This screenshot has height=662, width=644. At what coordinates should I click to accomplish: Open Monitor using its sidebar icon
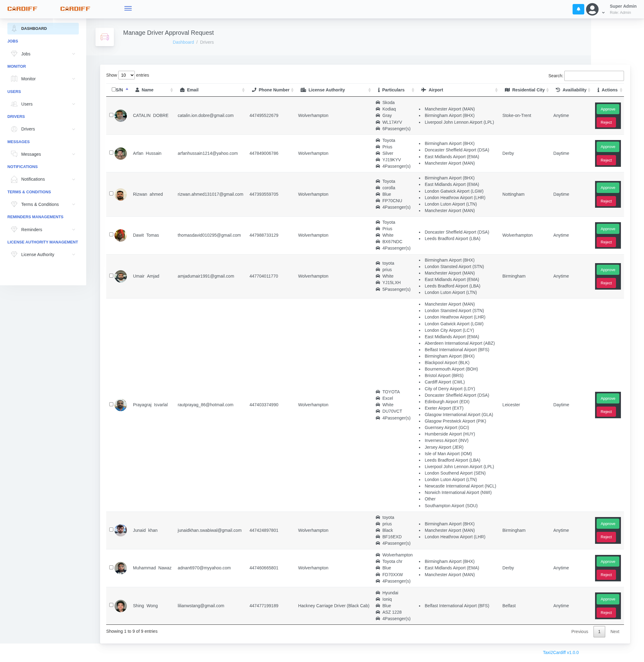coord(14,78)
